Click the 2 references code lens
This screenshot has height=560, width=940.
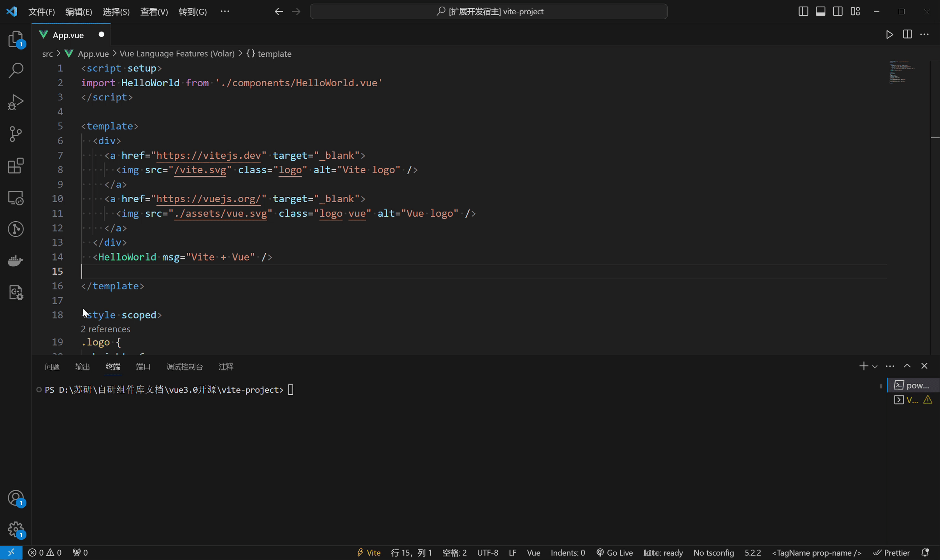pyautogui.click(x=105, y=329)
